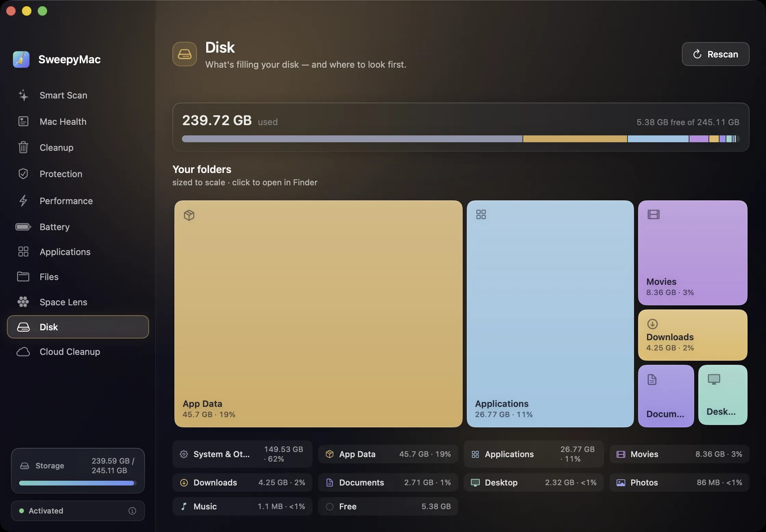Click the download arrow on Downloads tile
Viewport: 766px width, 532px height.
click(652, 324)
